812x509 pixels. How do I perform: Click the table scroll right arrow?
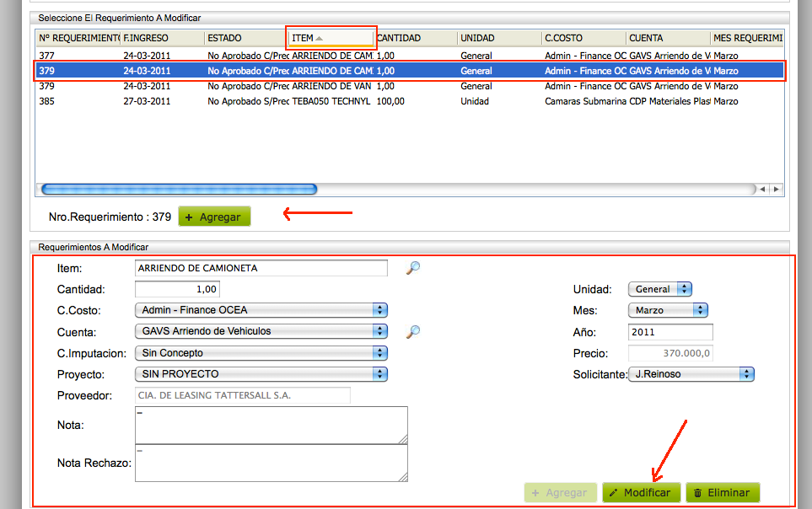[x=776, y=190]
